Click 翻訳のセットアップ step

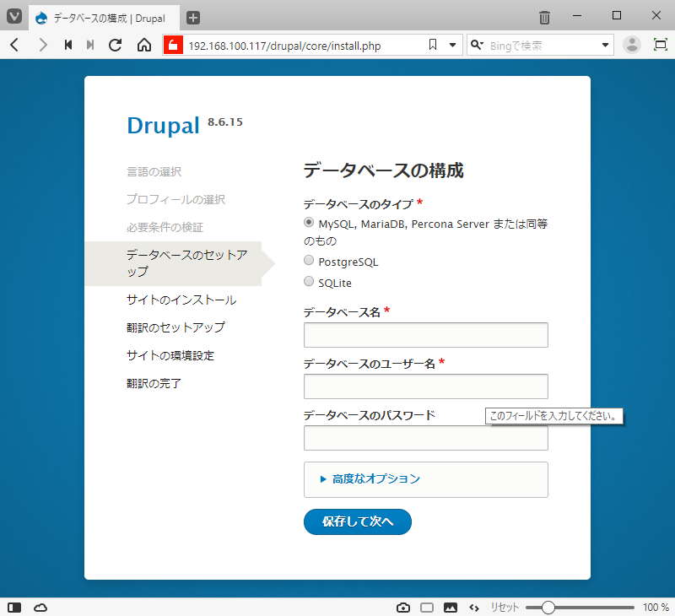(175, 327)
